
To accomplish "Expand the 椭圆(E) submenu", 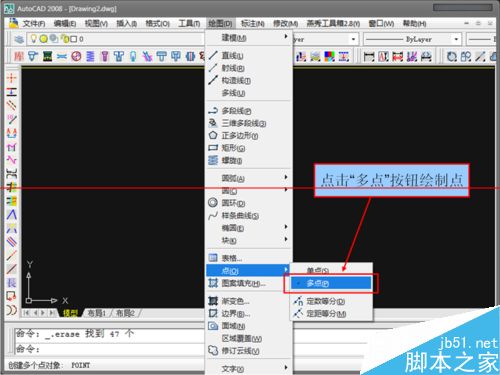I will 249,228.
